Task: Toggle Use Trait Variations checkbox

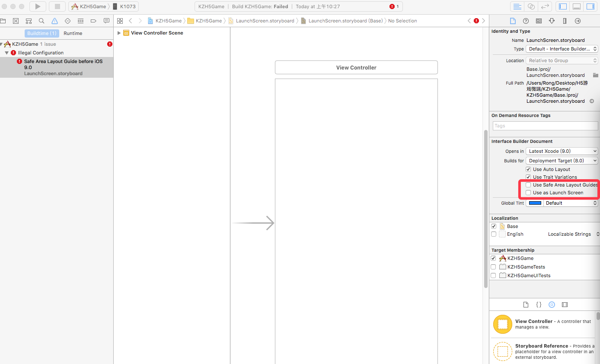Action: [x=528, y=177]
